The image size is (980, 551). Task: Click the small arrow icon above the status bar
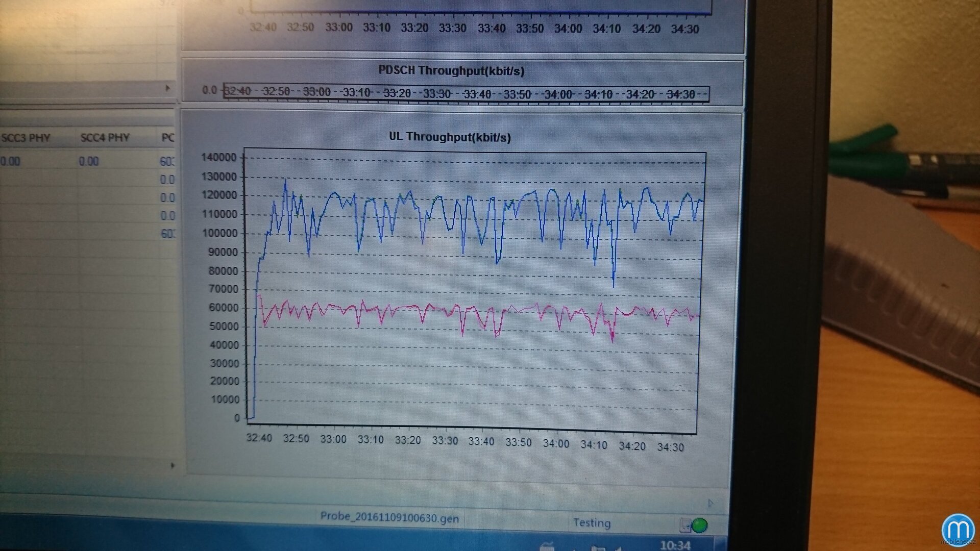tap(711, 503)
